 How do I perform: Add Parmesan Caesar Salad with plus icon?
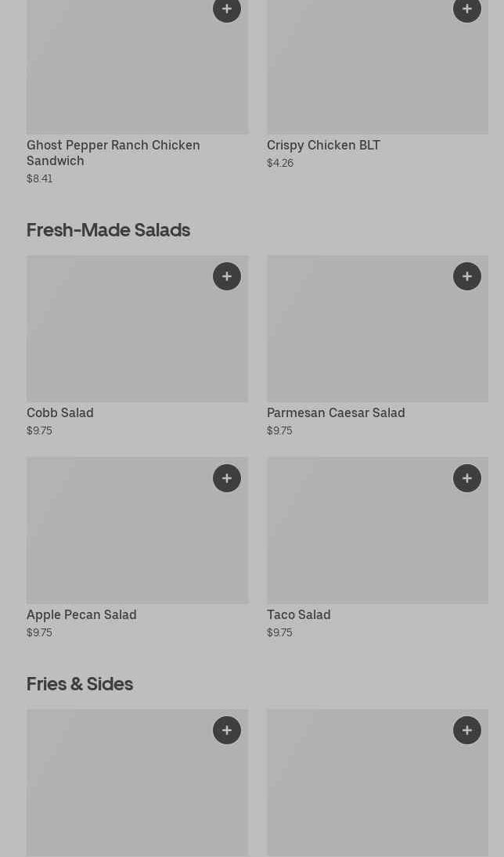[466, 276]
